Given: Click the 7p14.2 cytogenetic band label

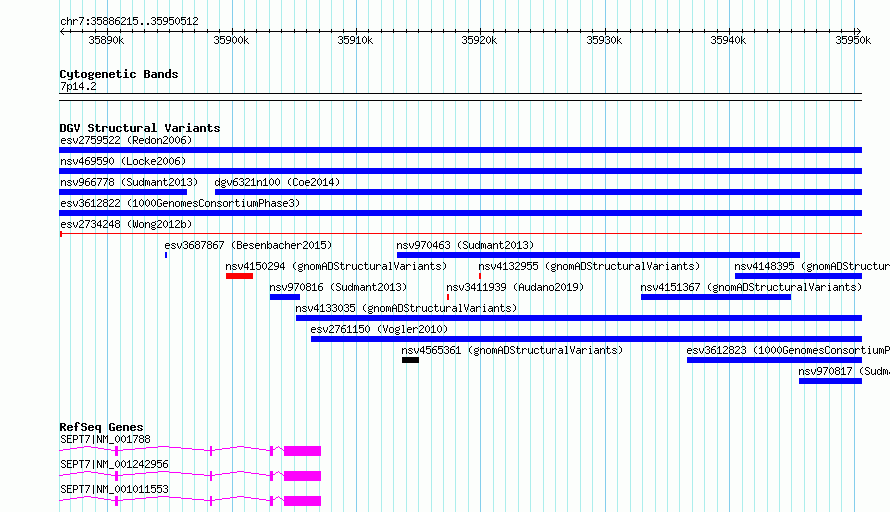Looking at the screenshot, I should [x=78, y=86].
